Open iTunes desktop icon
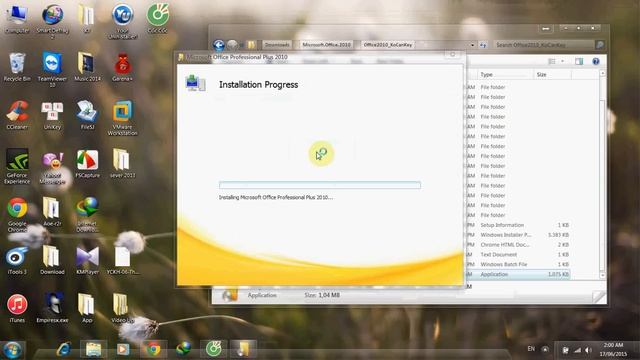 click(17, 308)
